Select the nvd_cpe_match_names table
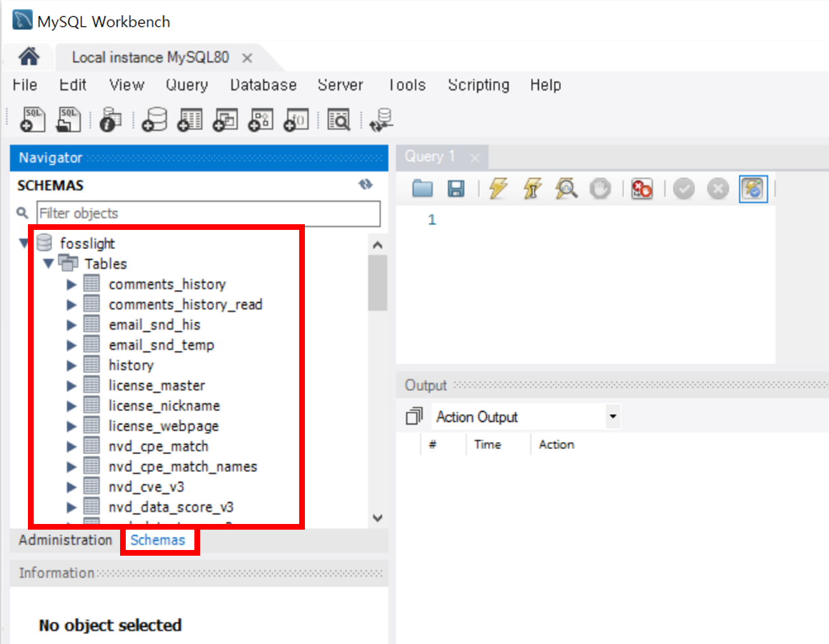Screen dimensions: 829x644 click(x=183, y=467)
